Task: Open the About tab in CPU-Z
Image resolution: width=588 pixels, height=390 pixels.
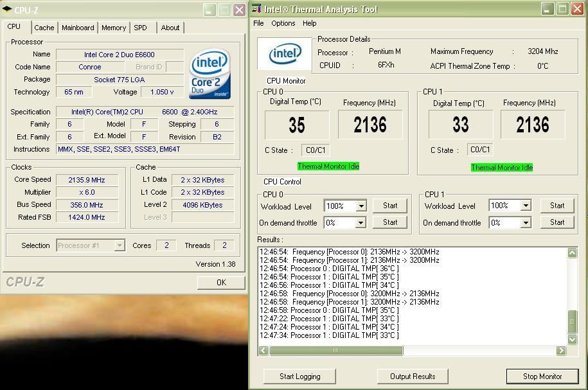Action: (x=170, y=28)
